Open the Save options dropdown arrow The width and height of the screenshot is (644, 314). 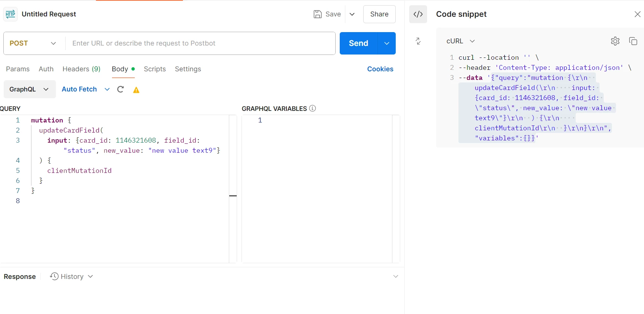352,14
